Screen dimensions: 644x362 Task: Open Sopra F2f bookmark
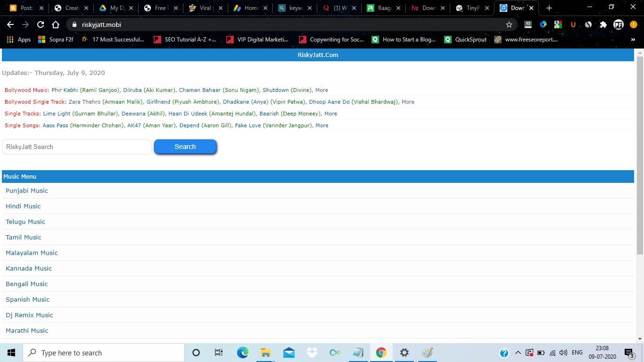[56, 40]
